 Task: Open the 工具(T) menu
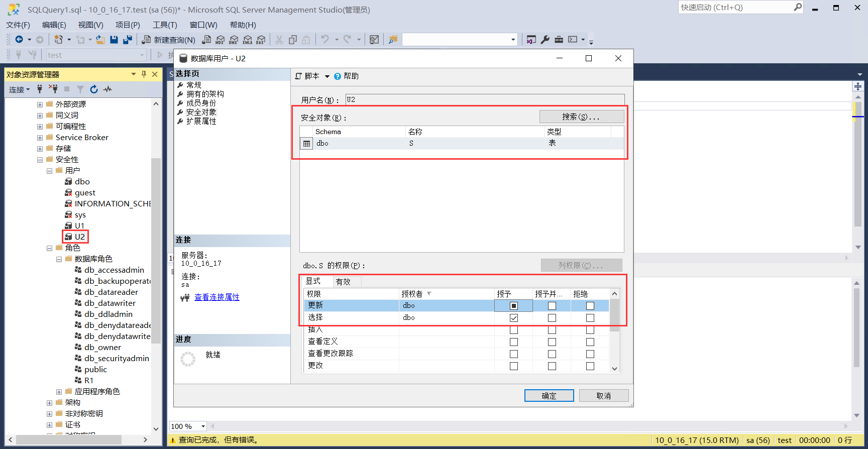165,25
